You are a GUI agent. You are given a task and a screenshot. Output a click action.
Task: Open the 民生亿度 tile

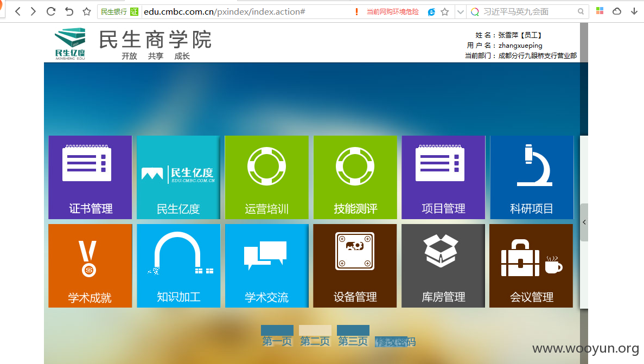[x=178, y=177]
